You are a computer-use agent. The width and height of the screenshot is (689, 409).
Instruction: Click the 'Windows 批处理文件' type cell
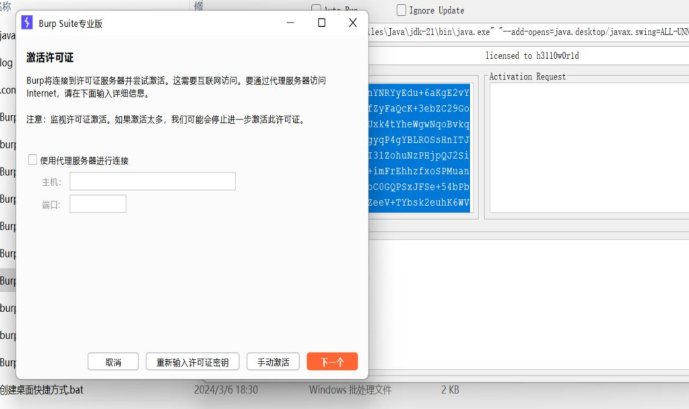tap(350, 390)
